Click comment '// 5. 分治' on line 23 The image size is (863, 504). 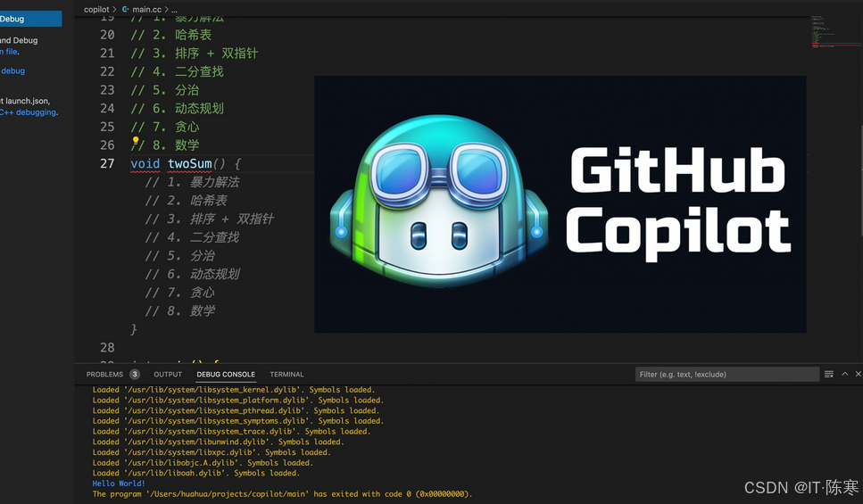tap(165, 90)
